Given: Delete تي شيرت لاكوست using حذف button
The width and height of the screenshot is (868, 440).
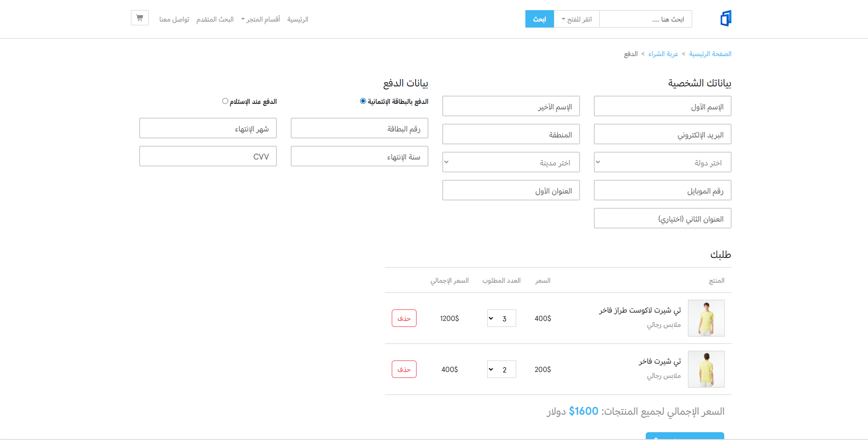Looking at the screenshot, I should click(x=404, y=318).
